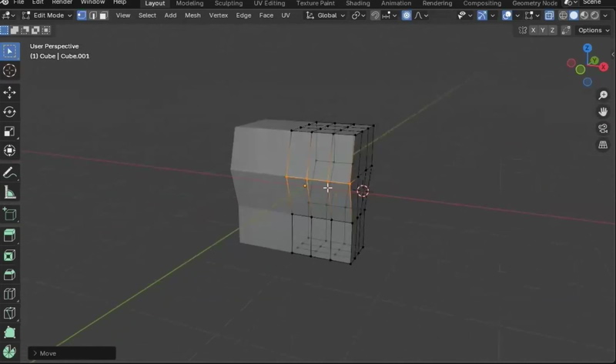Enable X axis mirror button
616x364 pixels.
534,30
